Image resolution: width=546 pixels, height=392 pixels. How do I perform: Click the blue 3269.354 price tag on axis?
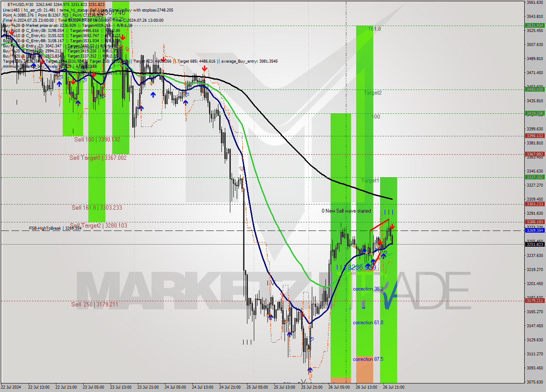[534, 230]
